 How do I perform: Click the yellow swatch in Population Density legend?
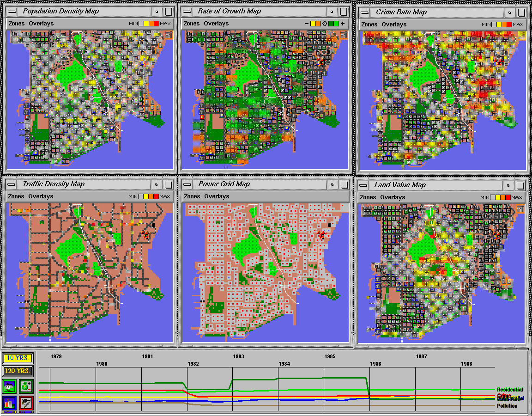[146, 24]
